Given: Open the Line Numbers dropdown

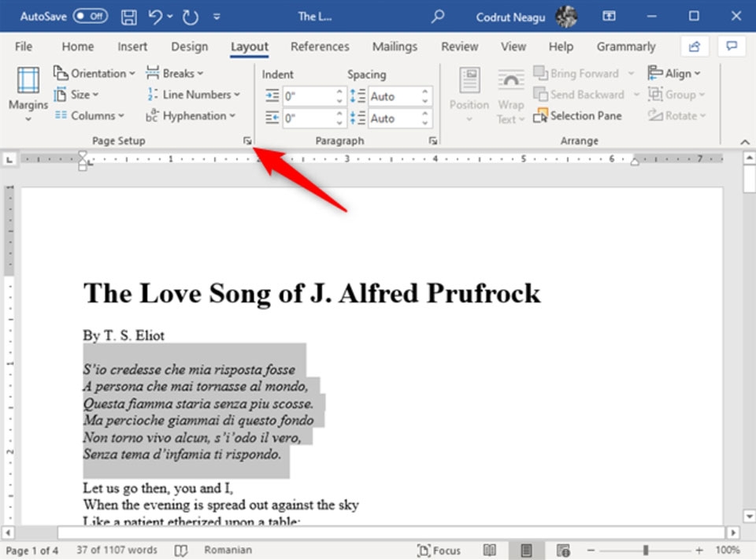Looking at the screenshot, I should [193, 95].
